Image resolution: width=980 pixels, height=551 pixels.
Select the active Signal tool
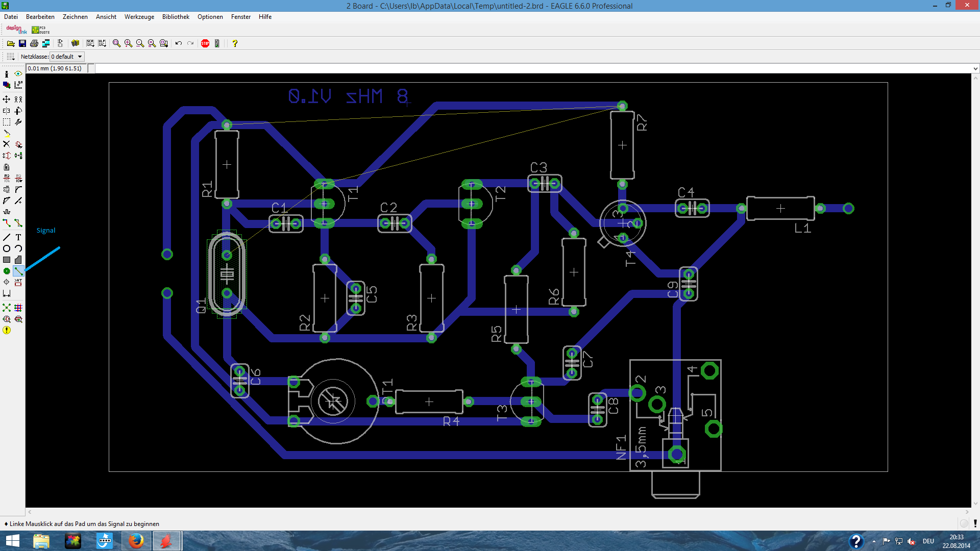18,271
